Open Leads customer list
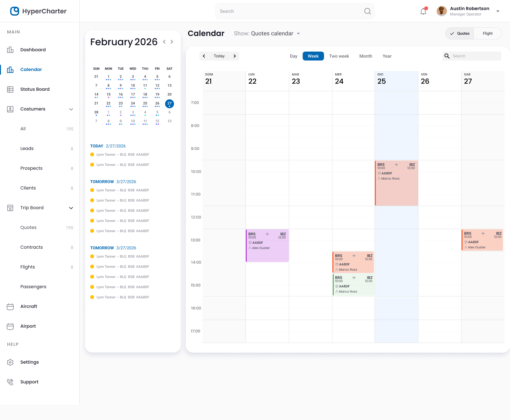This screenshot has height=420, width=510. (27, 148)
